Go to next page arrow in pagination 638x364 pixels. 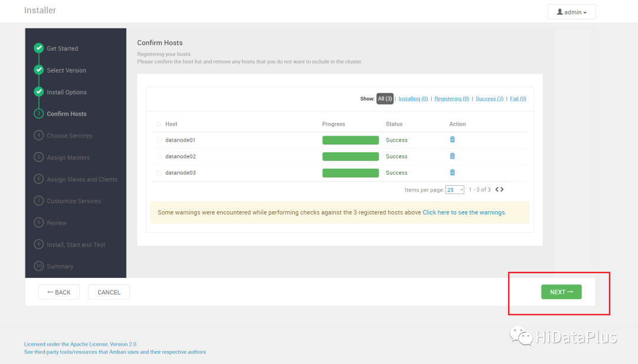(502, 189)
